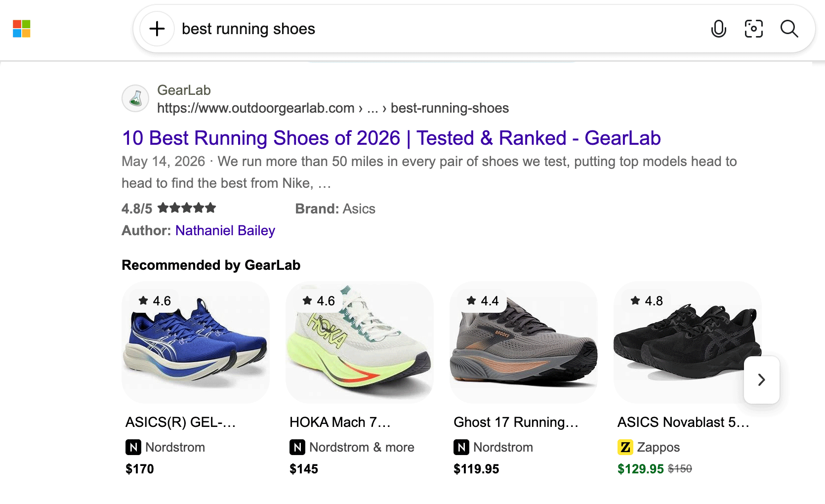Click Nordstrom logo under HOKA Mach 7

(297, 447)
